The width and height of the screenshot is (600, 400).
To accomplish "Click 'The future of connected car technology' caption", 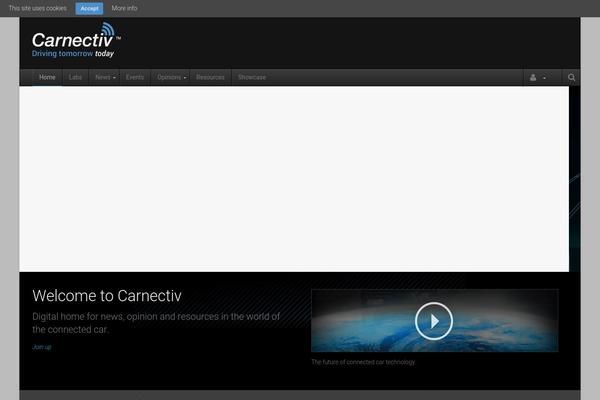I will (363, 362).
